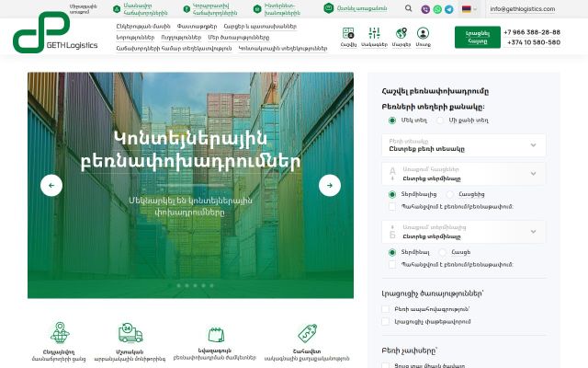Open Ընկերության մասին (About company) menu
588x368 pixels.
[x=143, y=27]
